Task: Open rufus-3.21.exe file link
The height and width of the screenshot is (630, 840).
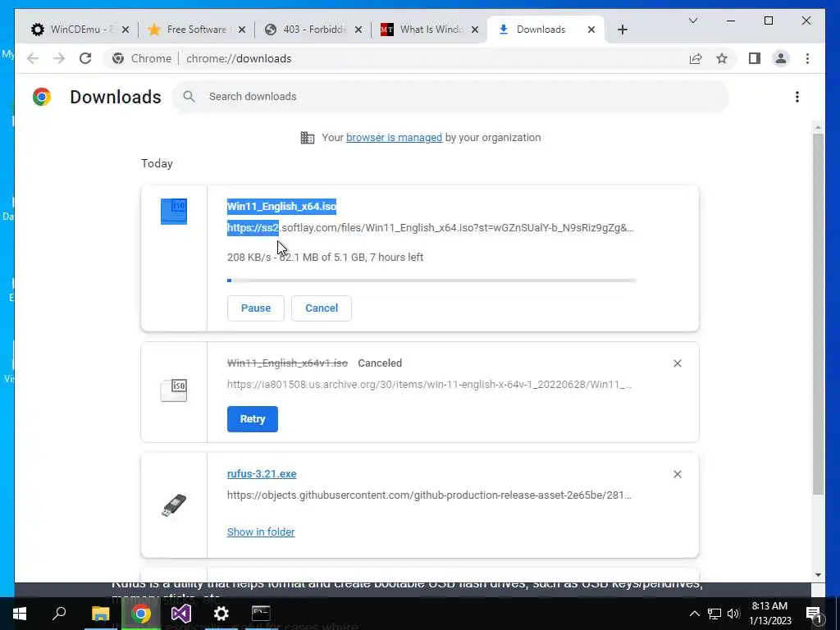Action: click(262, 474)
